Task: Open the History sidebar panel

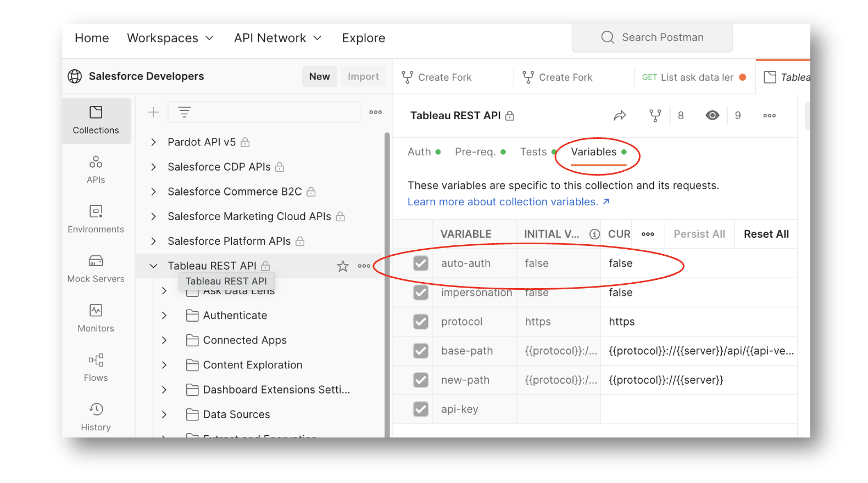Action: (x=96, y=417)
